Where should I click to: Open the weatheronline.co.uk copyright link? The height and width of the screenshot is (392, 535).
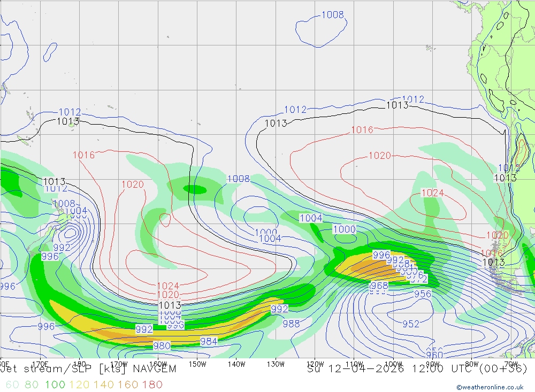pyautogui.click(x=490, y=387)
